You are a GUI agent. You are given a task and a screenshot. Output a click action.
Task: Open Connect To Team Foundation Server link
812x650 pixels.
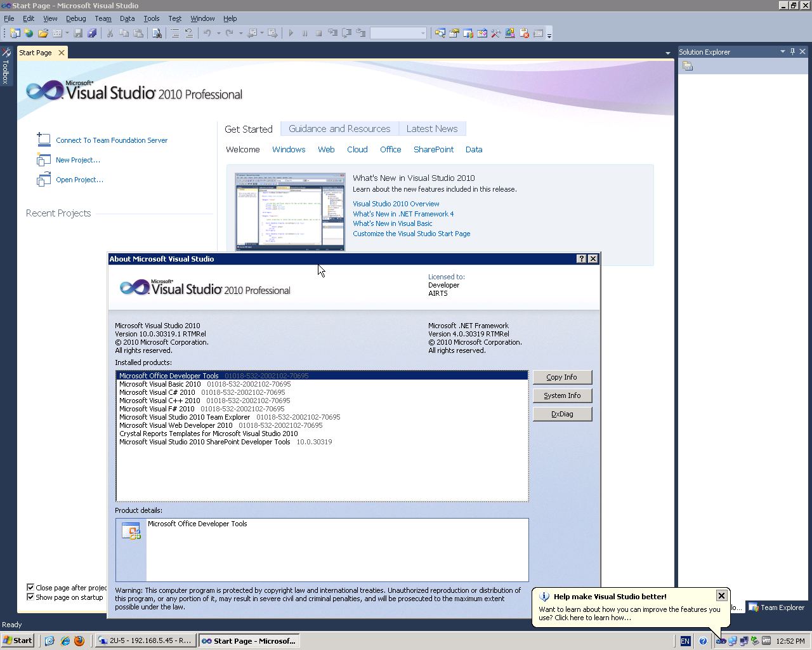(112, 140)
